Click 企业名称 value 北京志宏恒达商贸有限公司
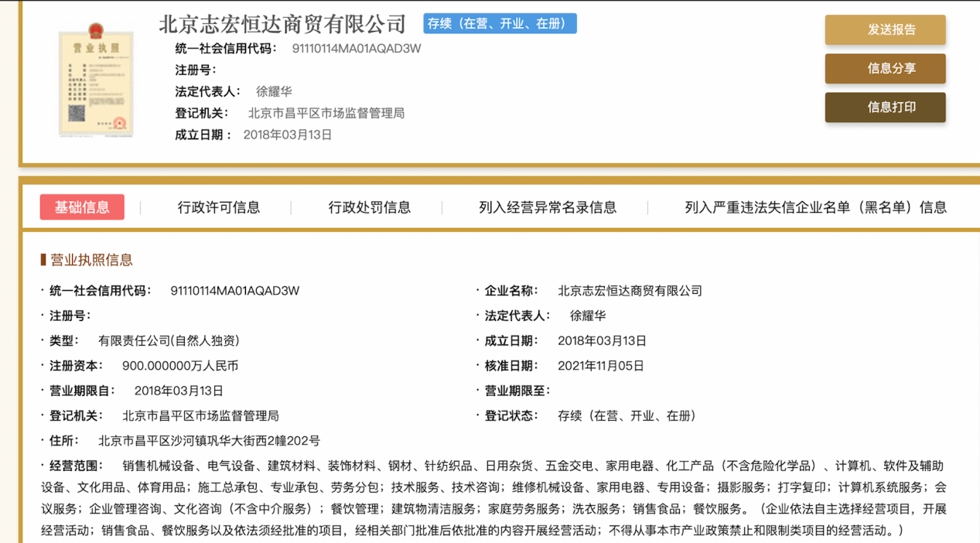 [630, 291]
